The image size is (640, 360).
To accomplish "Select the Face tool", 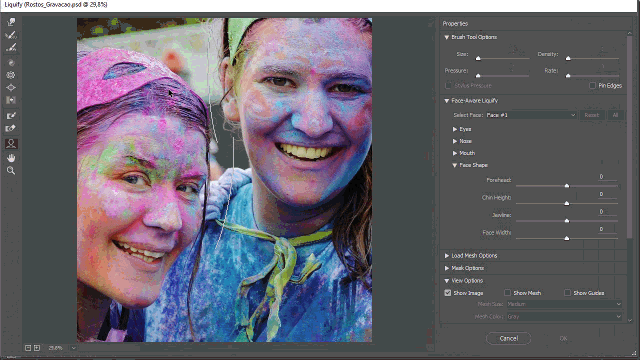I will pos(11,144).
